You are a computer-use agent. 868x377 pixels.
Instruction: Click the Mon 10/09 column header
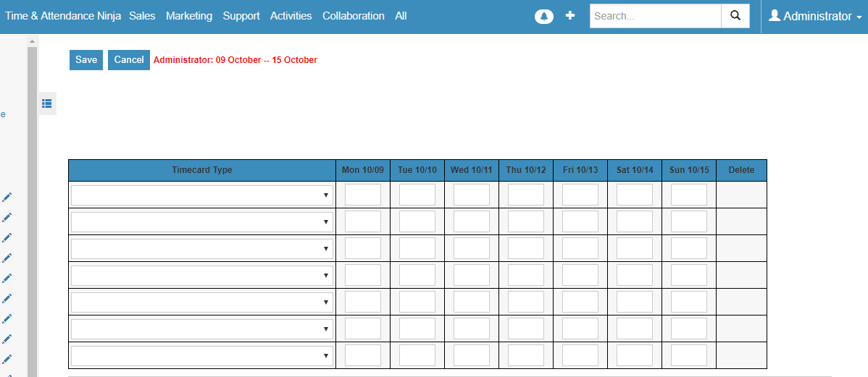pos(363,170)
